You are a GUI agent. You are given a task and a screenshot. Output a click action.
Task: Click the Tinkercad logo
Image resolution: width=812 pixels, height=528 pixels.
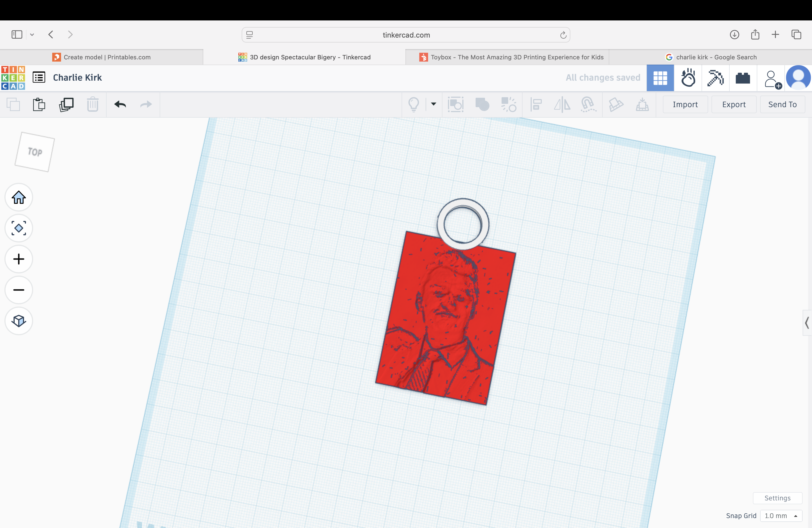(x=13, y=78)
